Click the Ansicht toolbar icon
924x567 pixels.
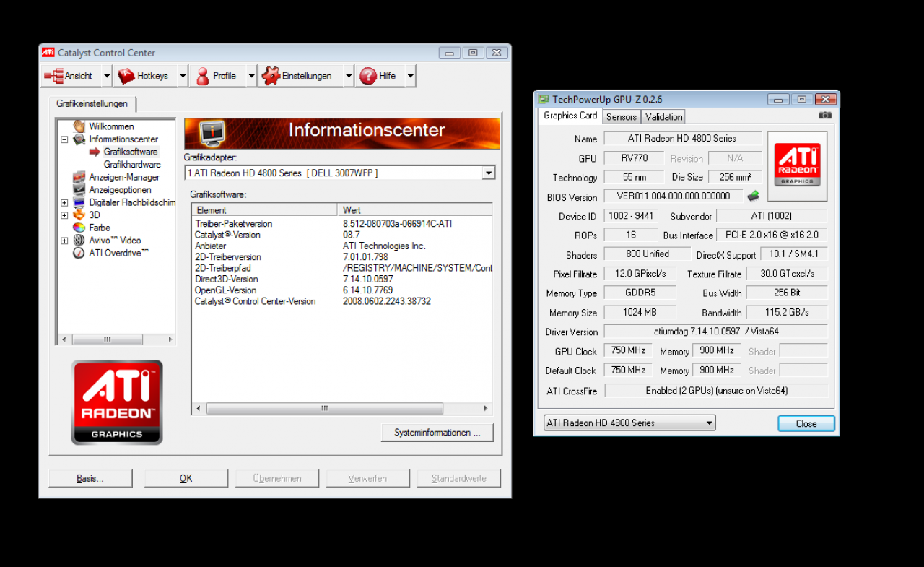click(x=53, y=76)
